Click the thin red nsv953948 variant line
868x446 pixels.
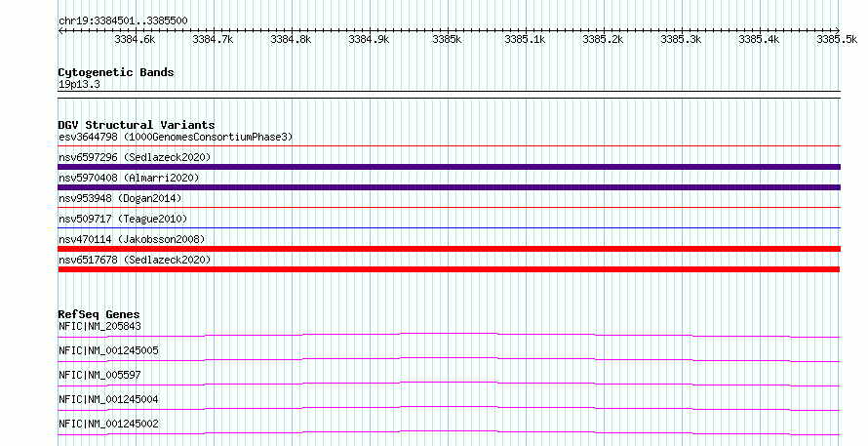[449, 208]
